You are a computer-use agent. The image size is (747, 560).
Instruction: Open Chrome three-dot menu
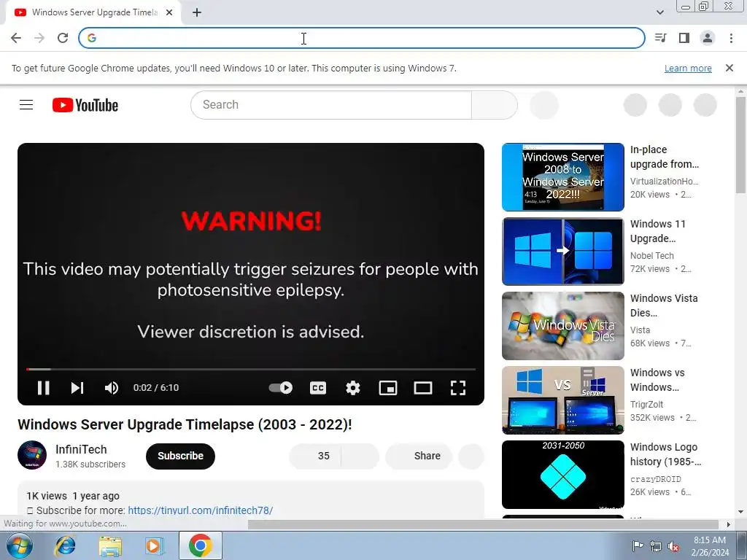(731, 38)
